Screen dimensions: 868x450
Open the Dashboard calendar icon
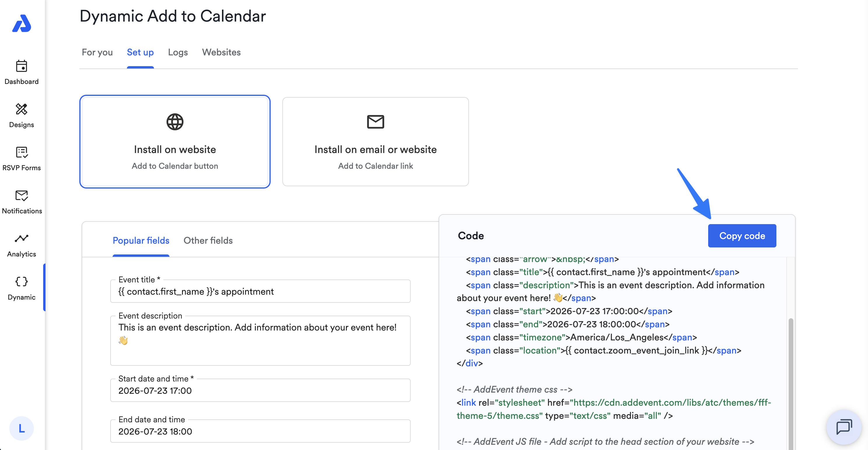(x=22, y=66)
